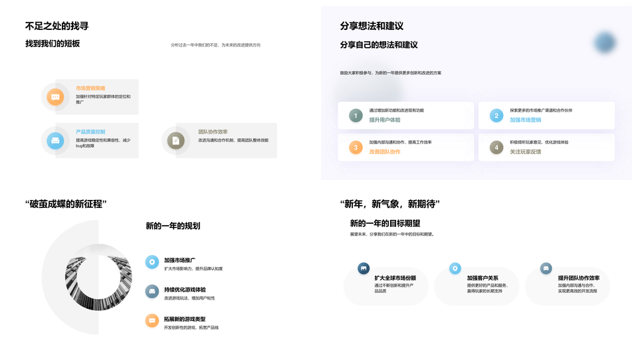Click the blurred blue circle decoration

[605, 43]
